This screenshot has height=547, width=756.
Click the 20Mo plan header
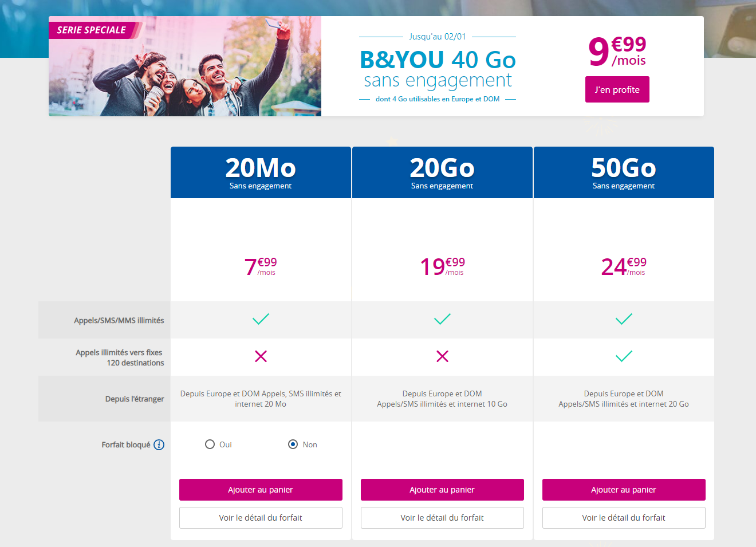click(261, 172)
